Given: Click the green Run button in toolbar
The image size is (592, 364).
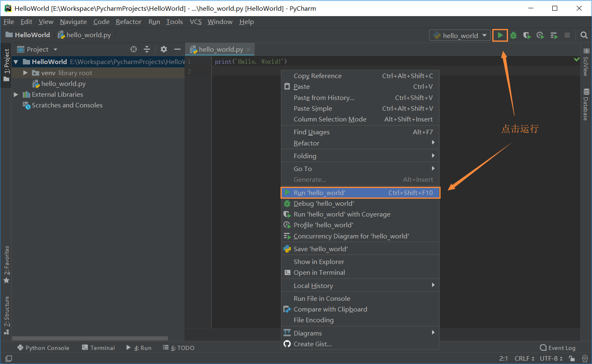Looking at the screenshot, I should pyautogui.click(x=500, y=35).
